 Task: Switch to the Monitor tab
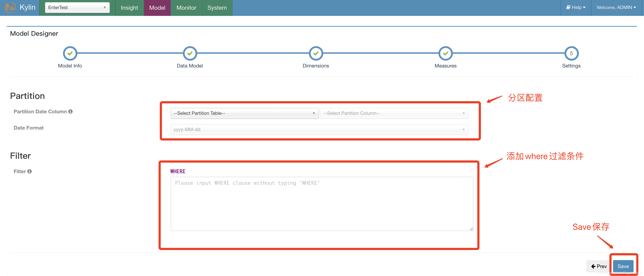click(186, 8)
